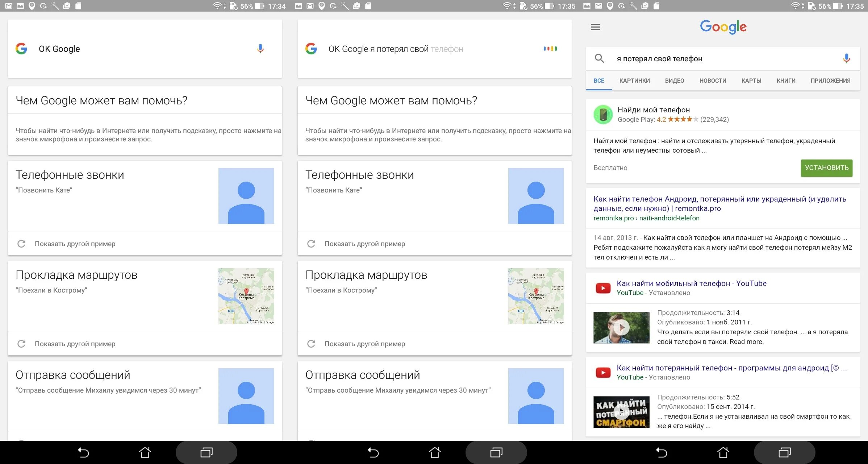
Task: Tap contact avatar in Телефонные звонки card, left screen
Action: pos(246,196)
